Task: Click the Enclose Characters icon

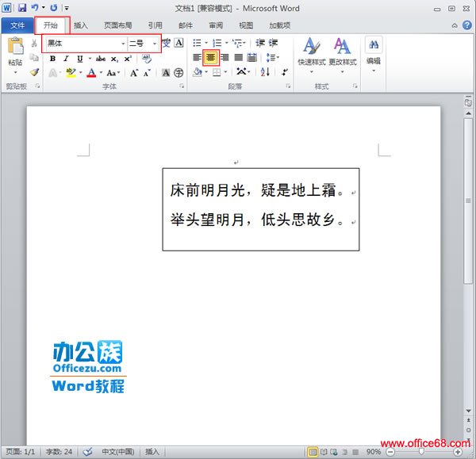Action: click(x=178, y=72)
